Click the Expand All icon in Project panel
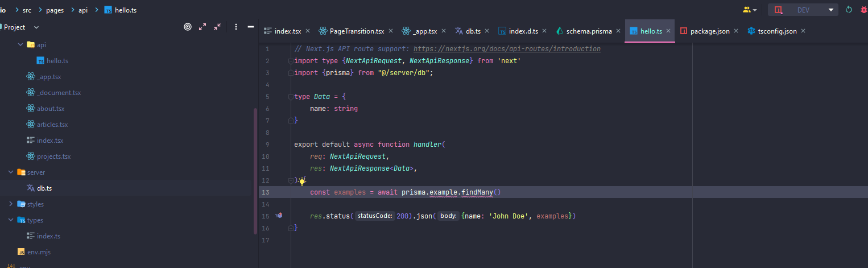This screenshot has width=868, height=268. tap(202, 27)
